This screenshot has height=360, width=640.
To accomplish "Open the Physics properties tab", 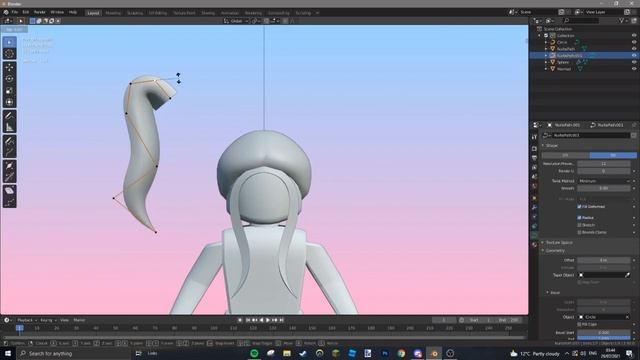I will click(534, 217).
